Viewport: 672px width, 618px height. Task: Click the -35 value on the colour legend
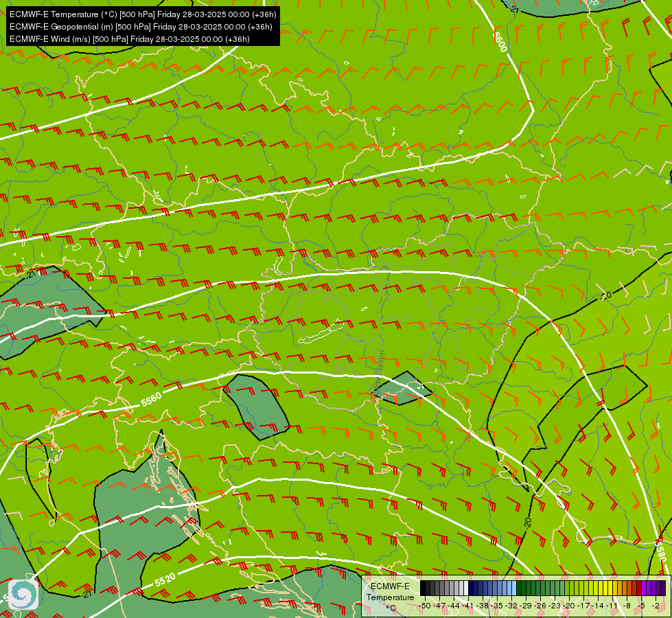click(x=497, y=606)
